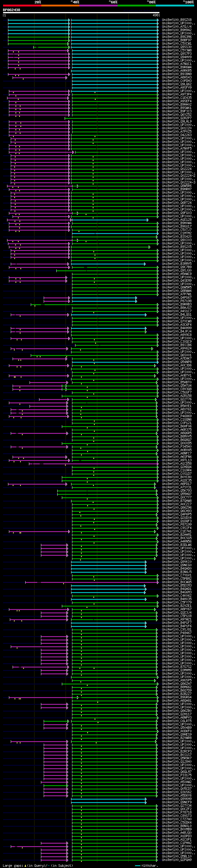Select hit label UniRef100_A8HS43
The height and width of the screenshot is (868, 197).
tap(177, 78)
